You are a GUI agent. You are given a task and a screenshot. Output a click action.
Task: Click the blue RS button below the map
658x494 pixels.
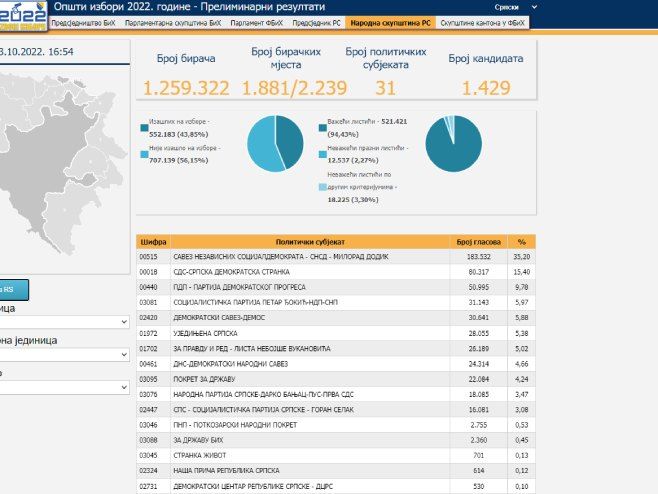tap(14, 290)
